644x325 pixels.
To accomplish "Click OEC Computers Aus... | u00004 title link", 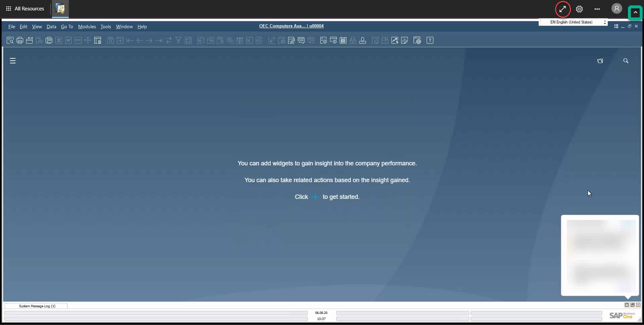I will click(x=291, y=26).
